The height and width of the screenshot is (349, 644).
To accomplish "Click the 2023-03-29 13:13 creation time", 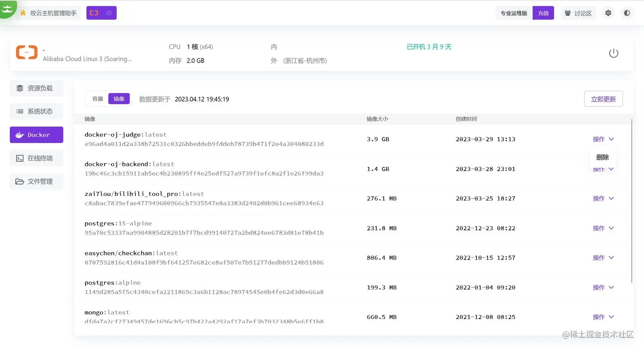I will click(485, 139).
